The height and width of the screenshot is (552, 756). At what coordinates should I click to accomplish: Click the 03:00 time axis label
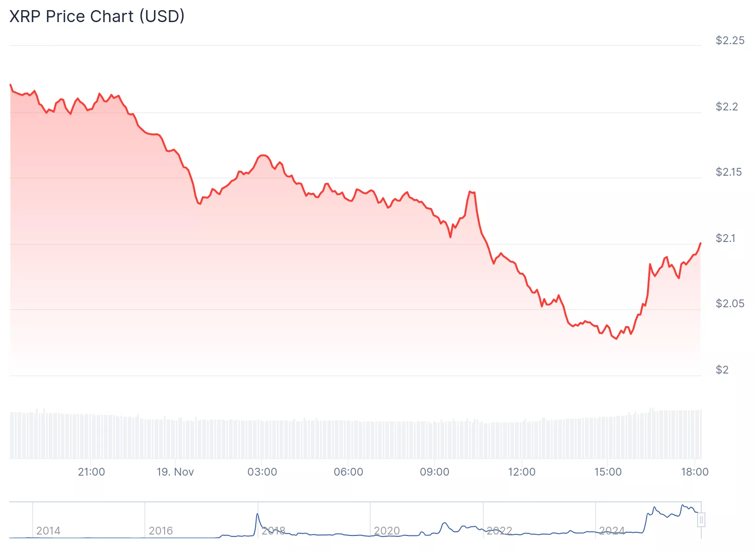[262, 472]
